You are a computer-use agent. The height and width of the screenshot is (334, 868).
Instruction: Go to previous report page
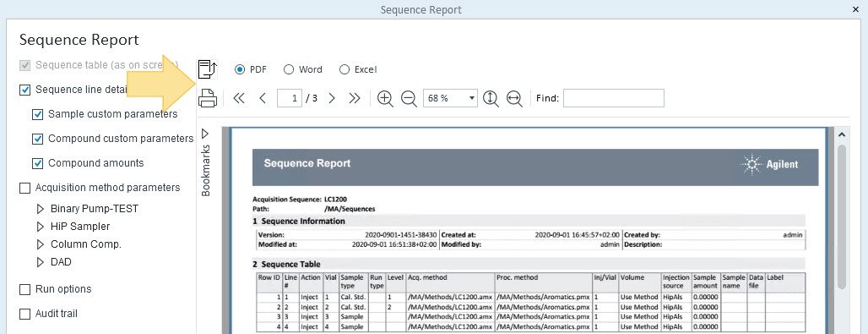click(263, 98)
